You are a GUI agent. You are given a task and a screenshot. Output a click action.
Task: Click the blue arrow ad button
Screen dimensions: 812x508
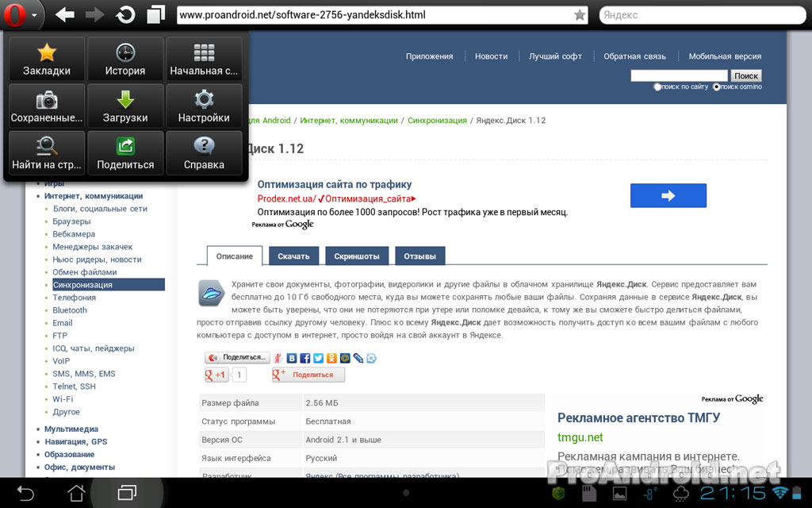[x=668, y=195]
